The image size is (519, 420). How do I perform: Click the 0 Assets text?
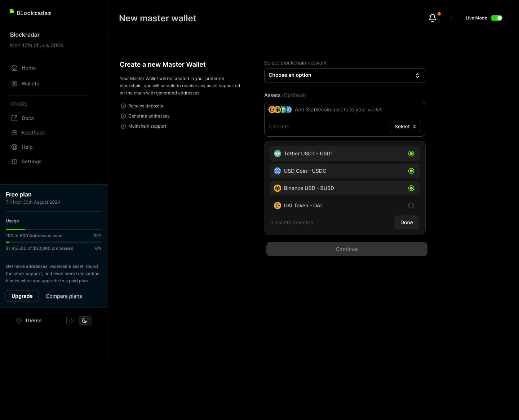(279, 127)
